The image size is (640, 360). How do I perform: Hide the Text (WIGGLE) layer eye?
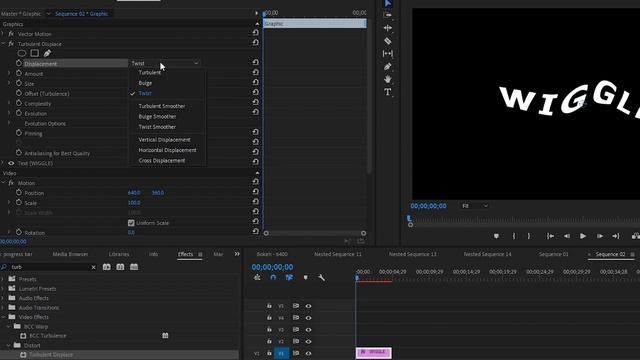[11, 163]
